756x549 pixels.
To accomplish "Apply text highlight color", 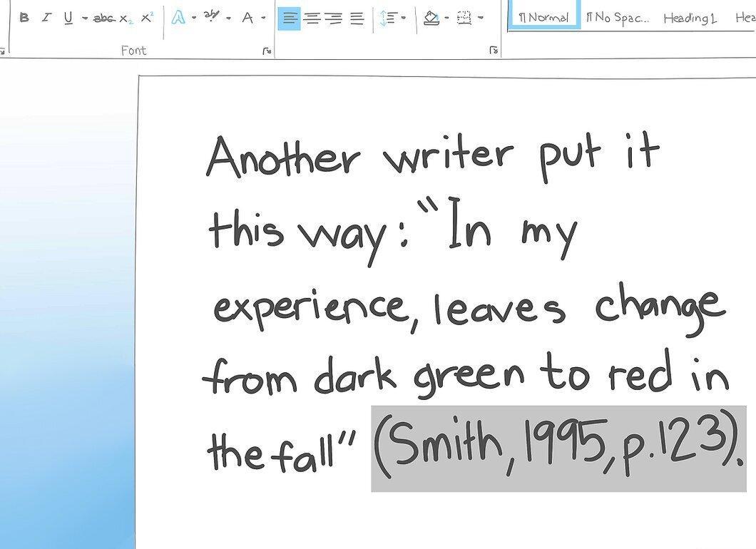I will coord(210,17).
